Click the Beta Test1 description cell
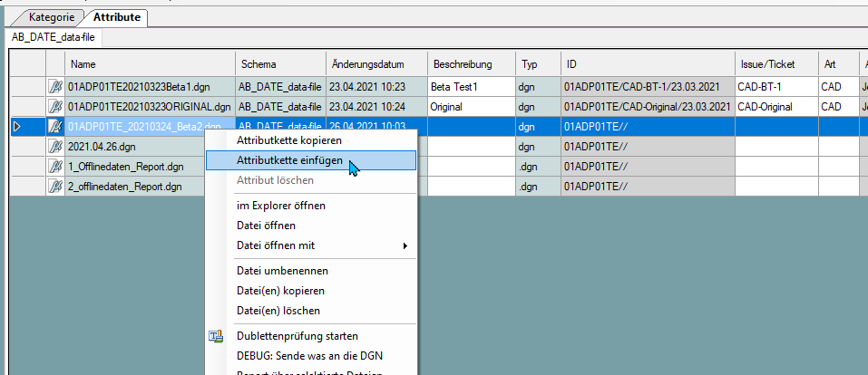This screenshot has height=375, width=868. tap(472, 87)
